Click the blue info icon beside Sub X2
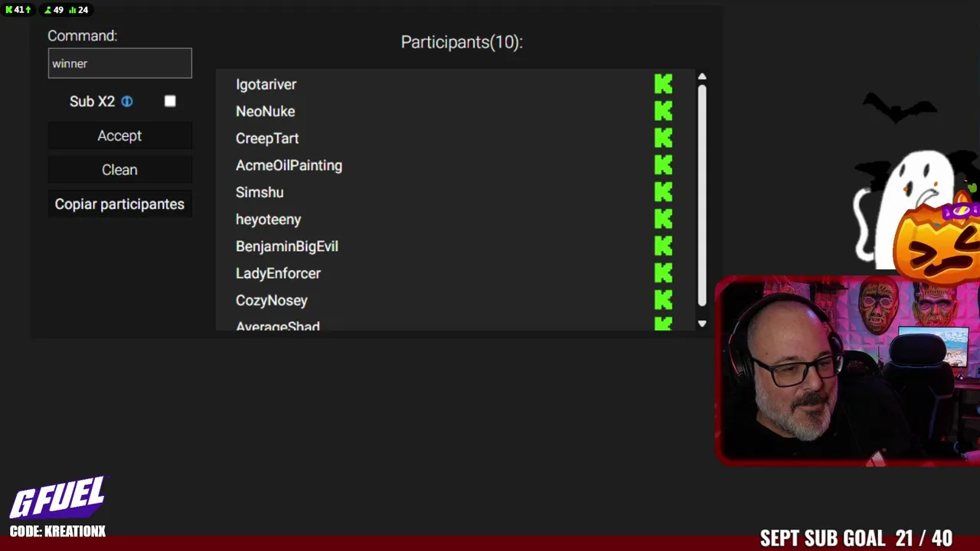The height and width of the screenshot is (551, 980). click(127, 101)
